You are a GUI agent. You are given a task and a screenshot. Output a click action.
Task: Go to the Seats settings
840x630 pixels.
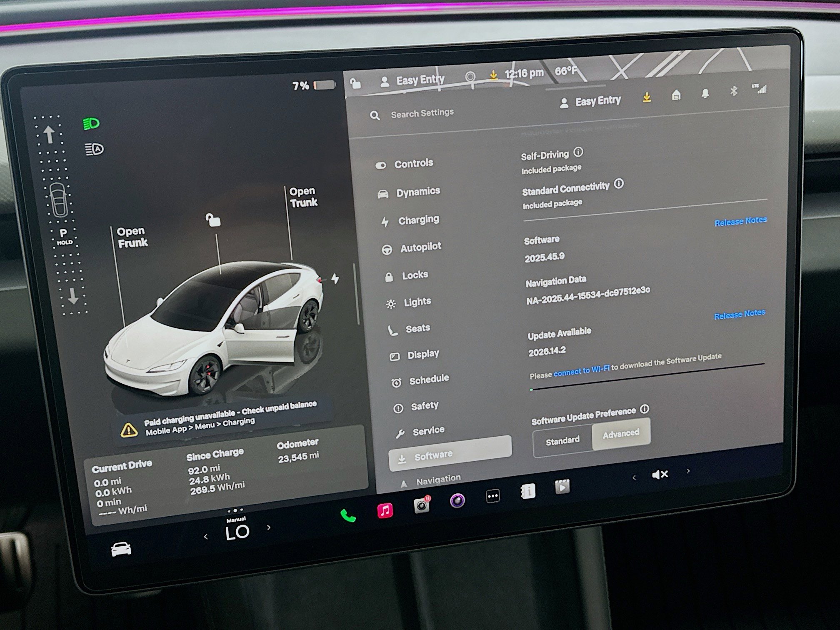tap(409, 329)
